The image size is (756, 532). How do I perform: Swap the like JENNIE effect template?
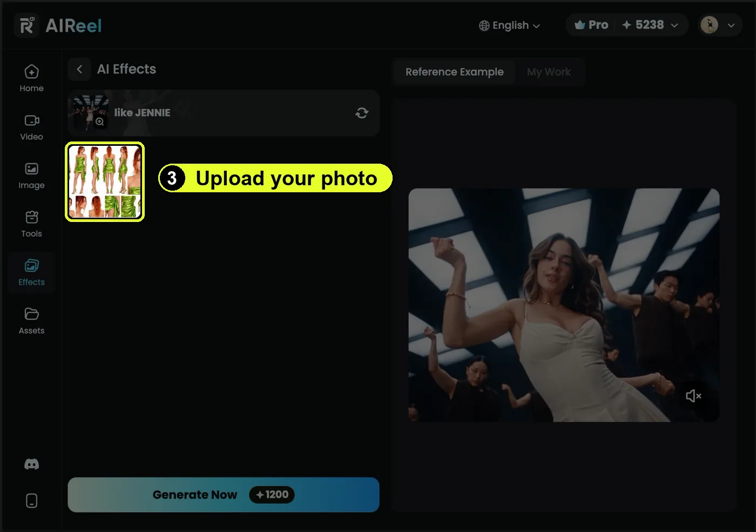click(x=362, y=113)
